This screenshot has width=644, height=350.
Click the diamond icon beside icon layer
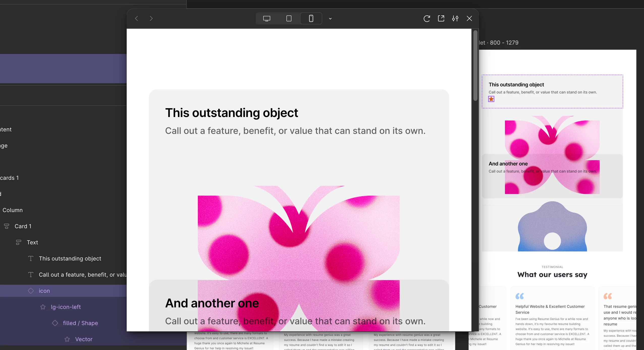click(x=31, y=291)
